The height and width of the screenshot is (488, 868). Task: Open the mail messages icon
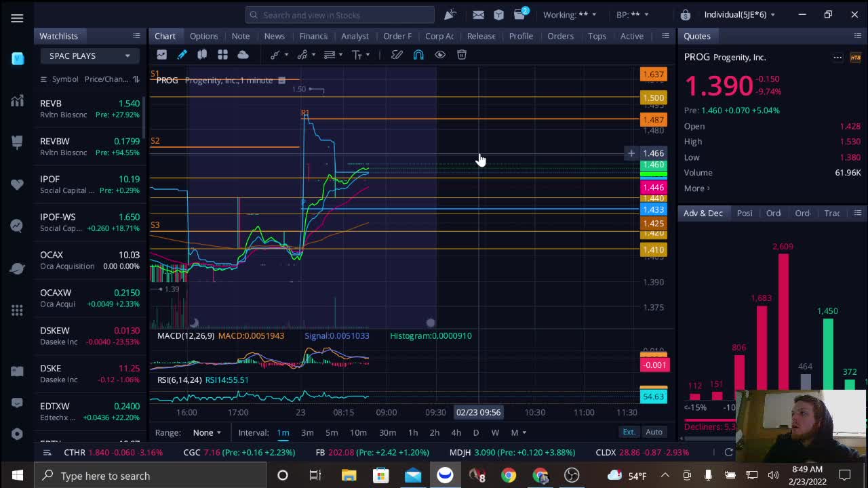tap(478, 14)
